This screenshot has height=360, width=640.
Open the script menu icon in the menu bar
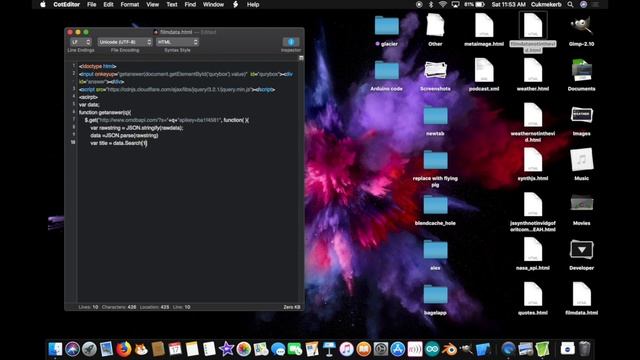click(x=236, y=4)
